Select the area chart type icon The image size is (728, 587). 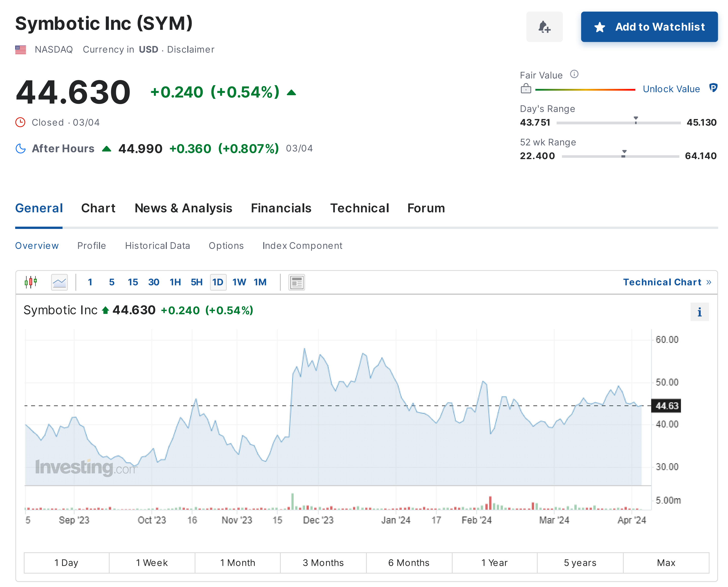(59, 282)
